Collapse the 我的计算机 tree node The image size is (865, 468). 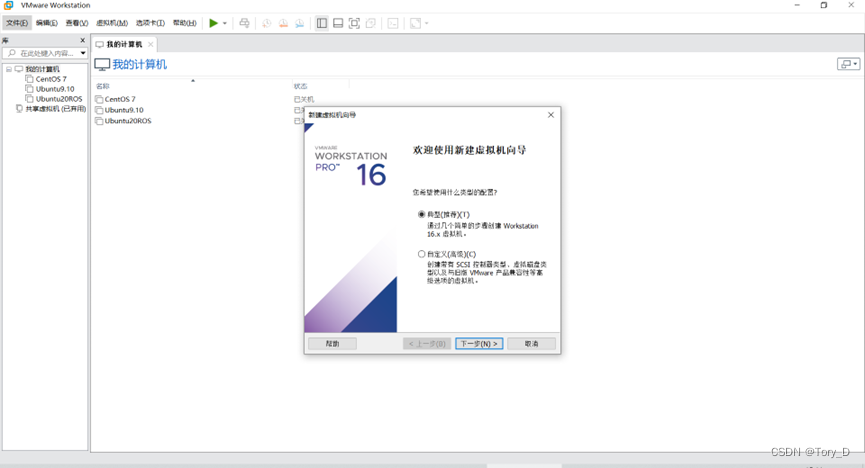pos(9,69)
